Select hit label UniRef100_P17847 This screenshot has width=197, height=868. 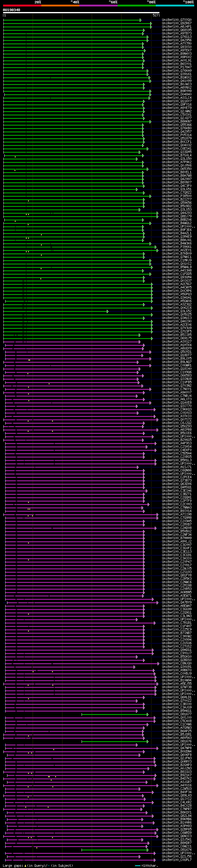177,67
